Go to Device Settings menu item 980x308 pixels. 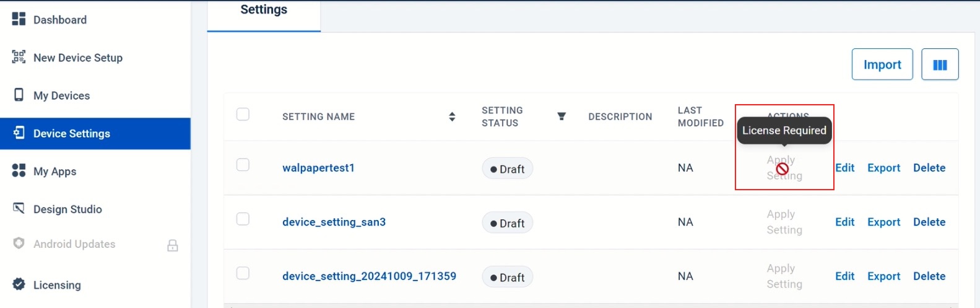[72, 133]
